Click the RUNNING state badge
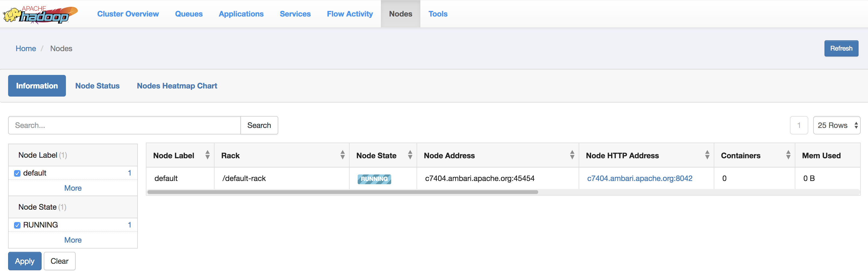The width and height of the screenshot is (868, 277). tap(374, 179)
